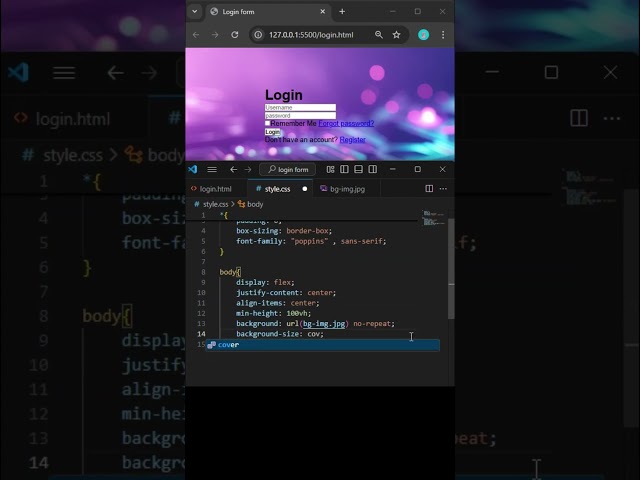640x480 pixels.
Task: Open the bg-img.jpg url link in code
Action: coord(324,324)
